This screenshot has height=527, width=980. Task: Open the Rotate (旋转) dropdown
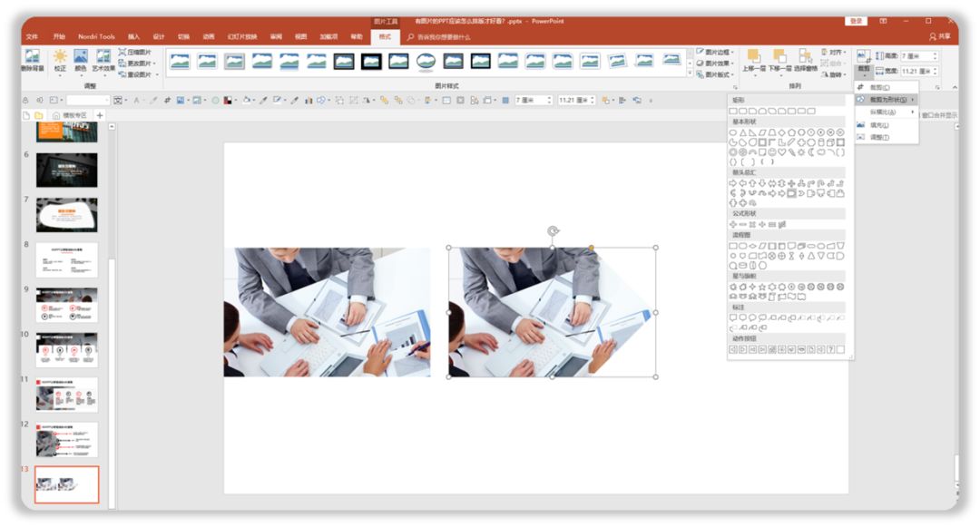tap(835, 74)
